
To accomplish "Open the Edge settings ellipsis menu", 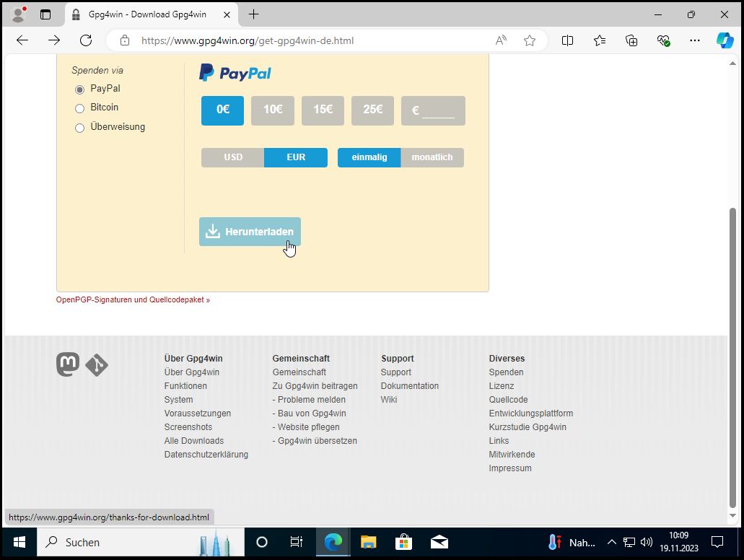I will 694,40.
